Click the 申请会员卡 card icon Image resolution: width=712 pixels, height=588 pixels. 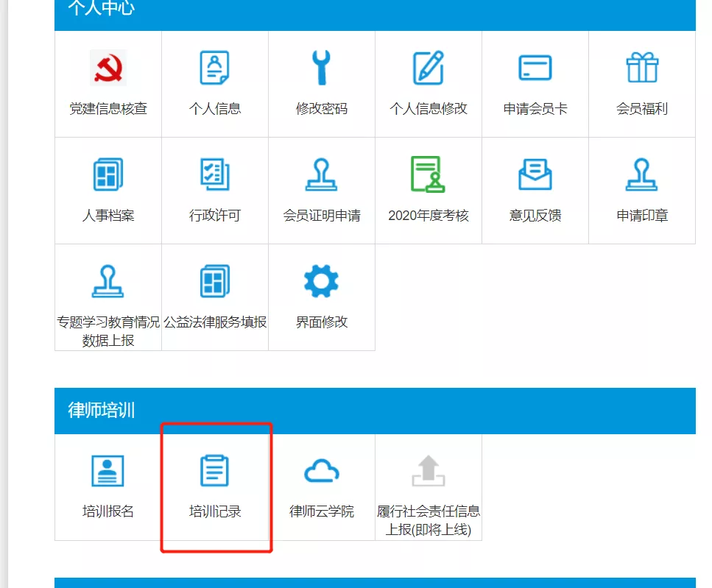coord(535,68)
